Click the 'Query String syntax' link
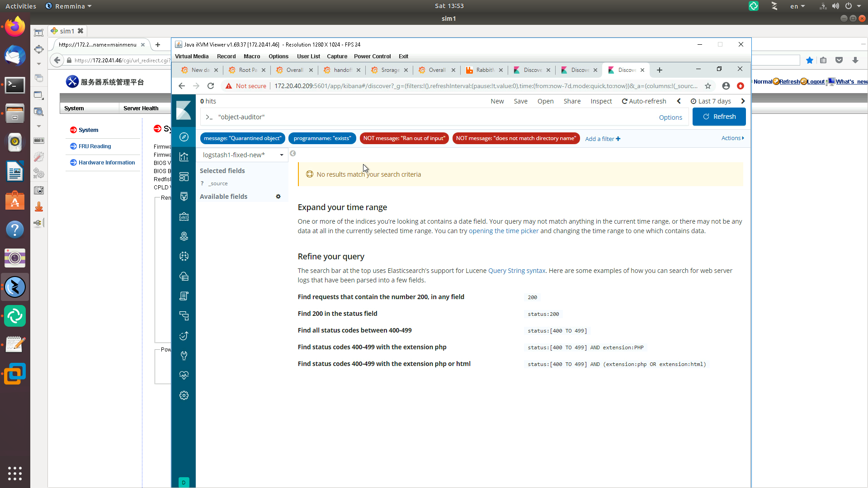This screenshot has height=488, width=868. pos(517,271)
